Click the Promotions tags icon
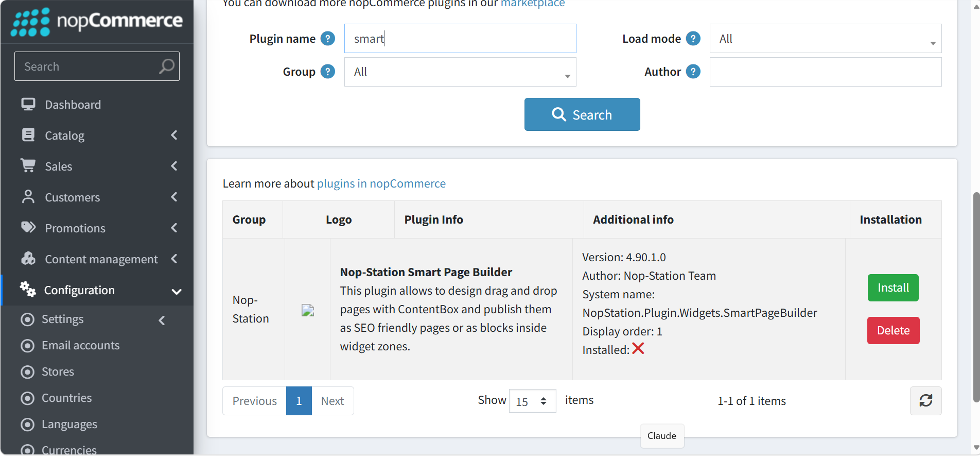 [x=28, y=228]
